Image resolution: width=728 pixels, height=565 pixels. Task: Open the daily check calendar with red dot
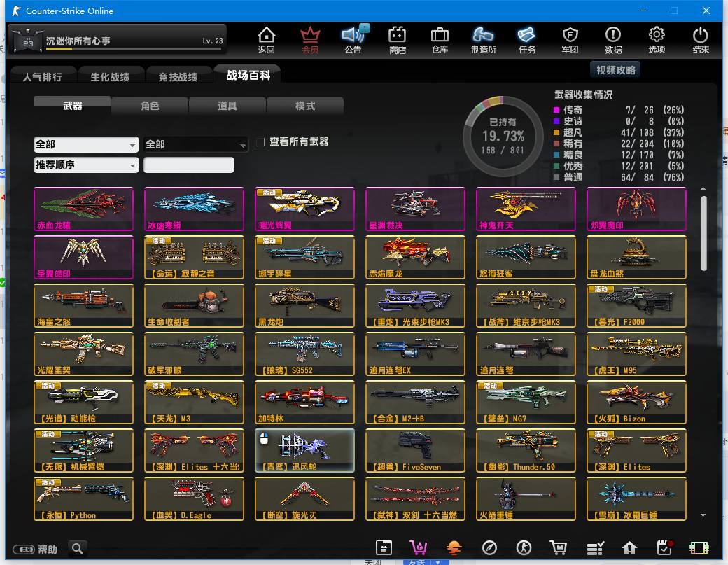[665, 548]
